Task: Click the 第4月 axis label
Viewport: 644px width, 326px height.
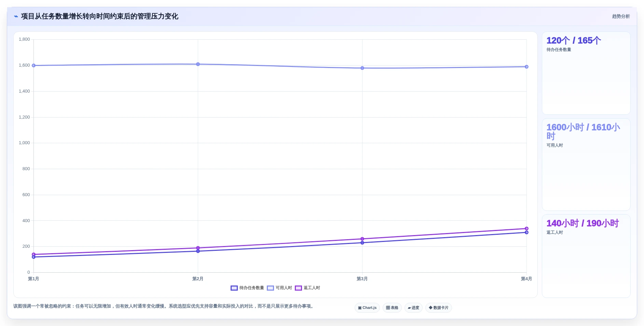Action: [526, 279]
